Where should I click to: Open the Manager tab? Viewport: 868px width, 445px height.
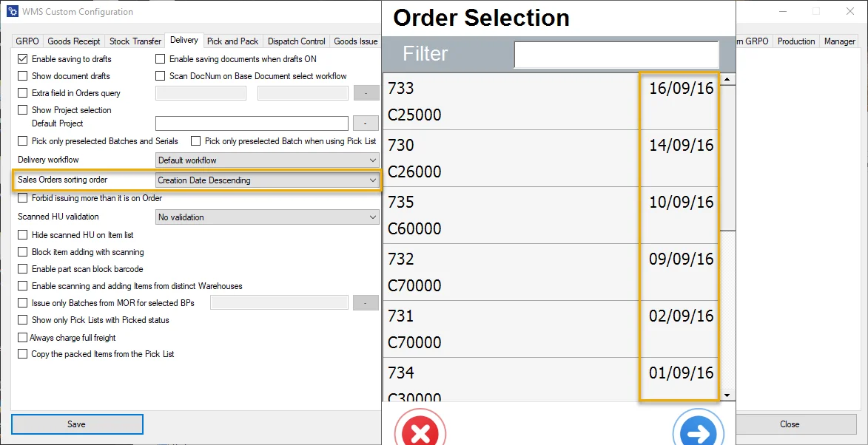(840, 41)
